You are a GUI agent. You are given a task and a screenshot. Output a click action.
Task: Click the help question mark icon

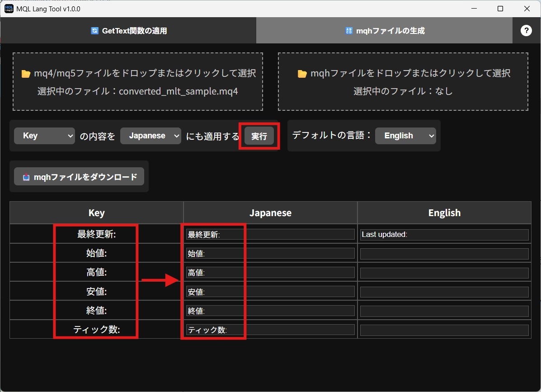(526, 30)
